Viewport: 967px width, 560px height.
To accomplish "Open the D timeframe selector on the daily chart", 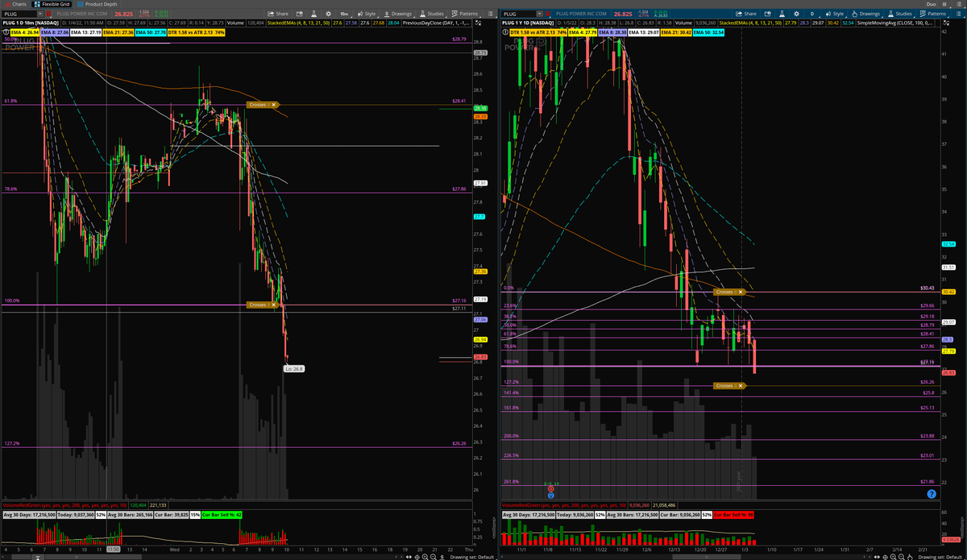I will tap(812, 14).
